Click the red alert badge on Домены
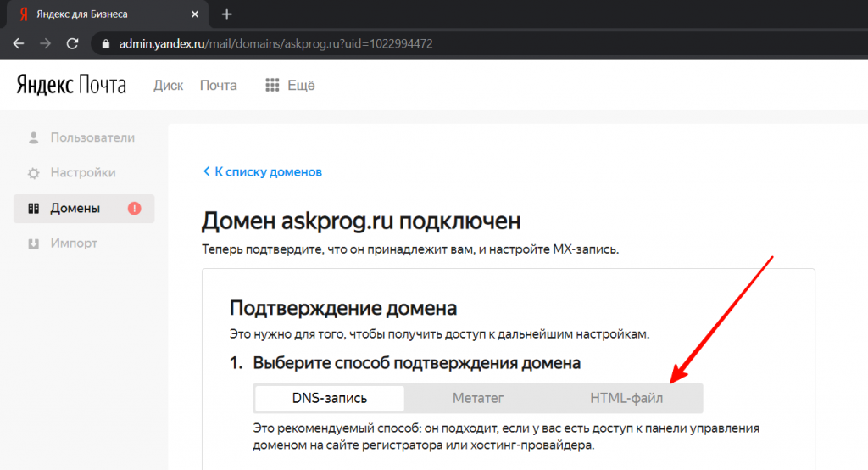Image resolution: width=868 pixels, height=470 pixels. (x=135, y=209)
